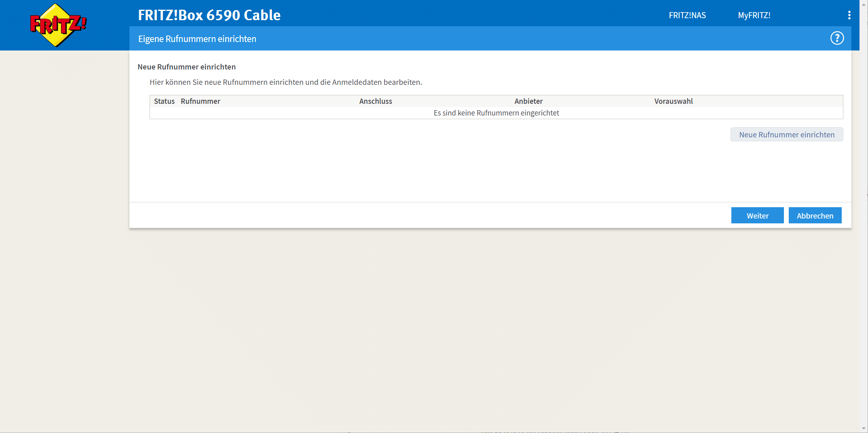Open the three-dot options menu
The width and height of the screenshot is (868, 433).
pyautogui.click(x=849, y=15)
